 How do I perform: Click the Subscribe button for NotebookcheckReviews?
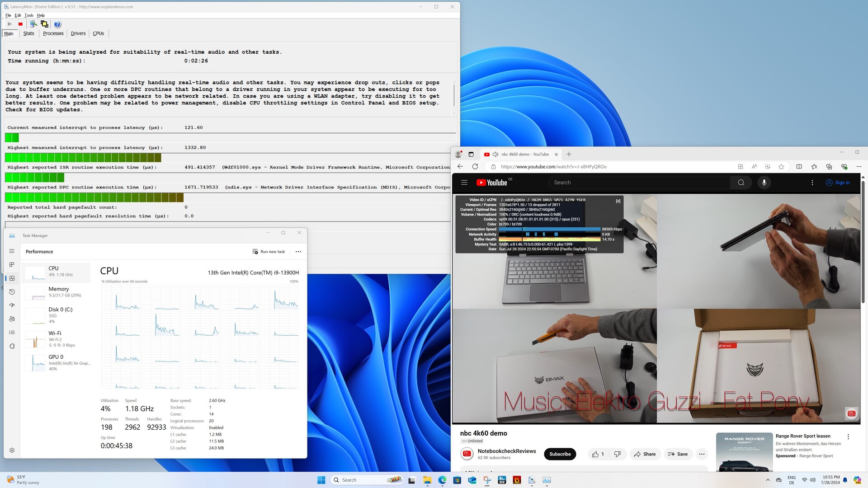click(560, 454)
